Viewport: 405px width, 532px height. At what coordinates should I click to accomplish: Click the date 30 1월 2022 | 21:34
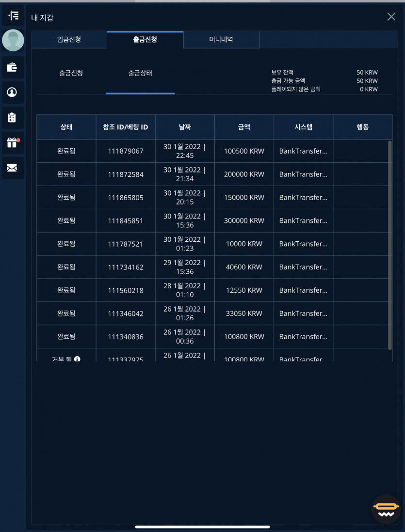click(185, 174)
